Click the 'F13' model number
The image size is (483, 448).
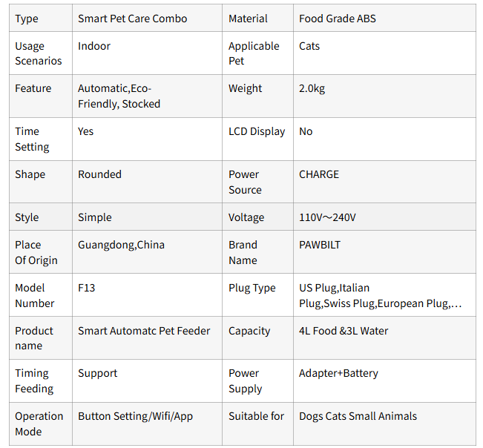click(87, 288)
